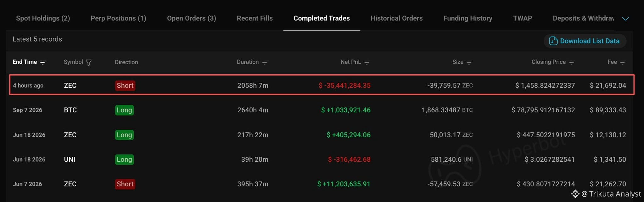644x202 pixels.
Task: Click the UNI symbol in trade list
Action: (70, 160)
